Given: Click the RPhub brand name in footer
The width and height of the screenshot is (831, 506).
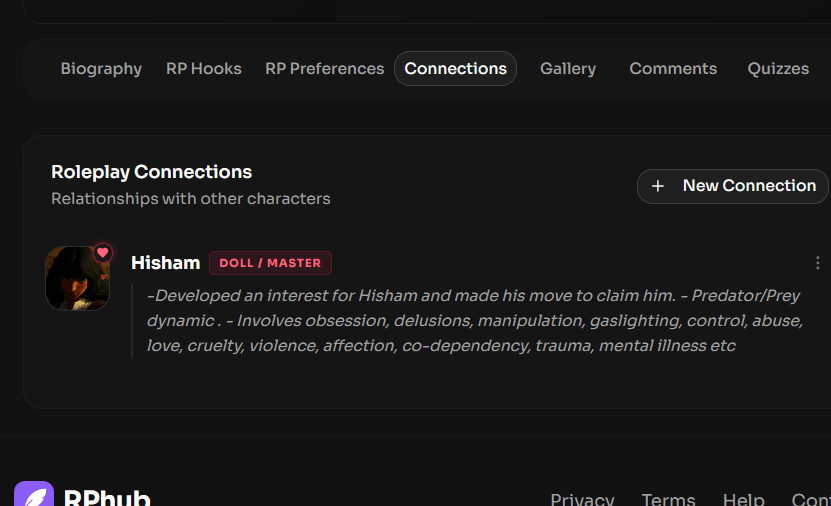Looking at the screenshot, I should point(107,498).
